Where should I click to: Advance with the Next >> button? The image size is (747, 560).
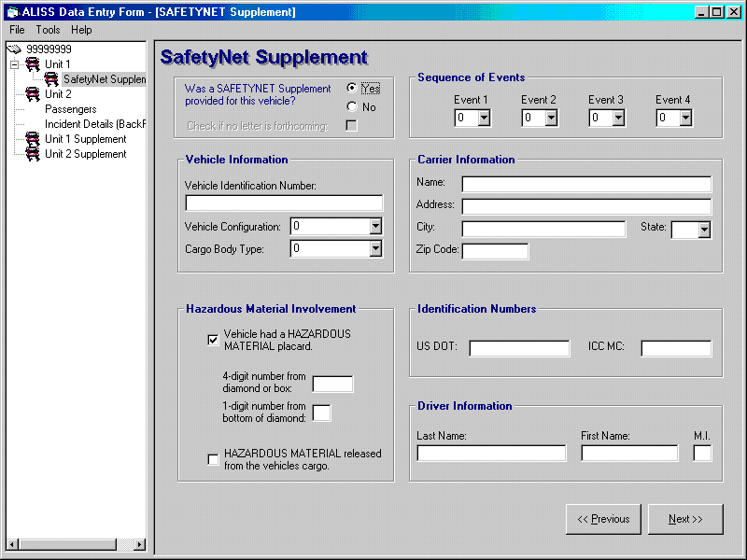coord(685,519)
